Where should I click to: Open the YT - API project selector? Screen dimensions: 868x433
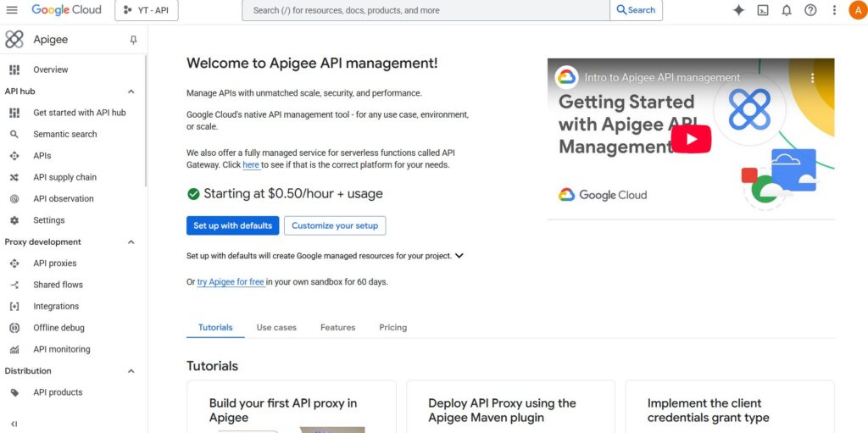click(x=146, y=10)
